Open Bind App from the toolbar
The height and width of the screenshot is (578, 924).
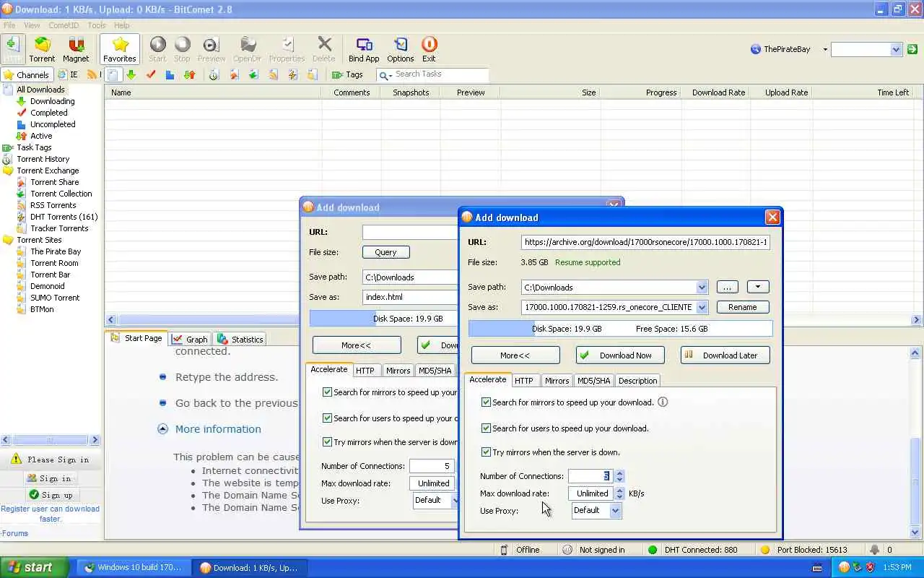point(364,49)
